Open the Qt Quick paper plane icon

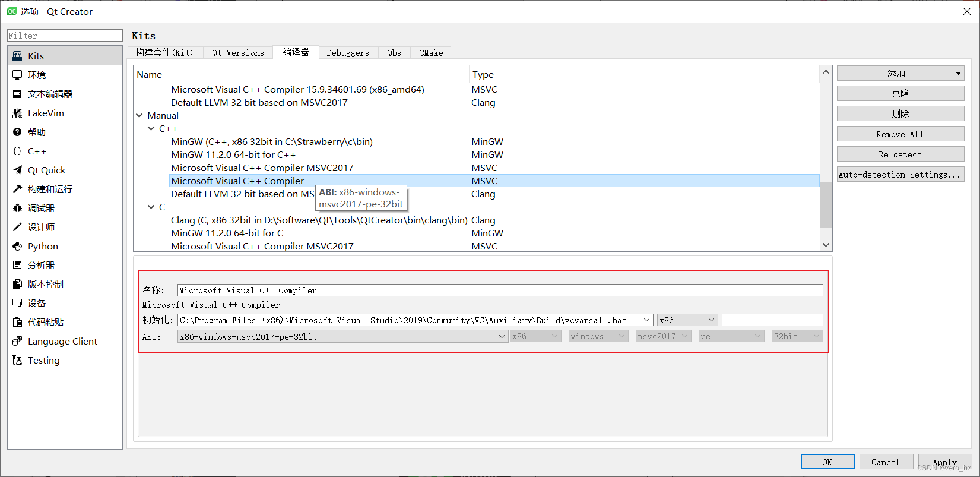click(x=17, y=170)
